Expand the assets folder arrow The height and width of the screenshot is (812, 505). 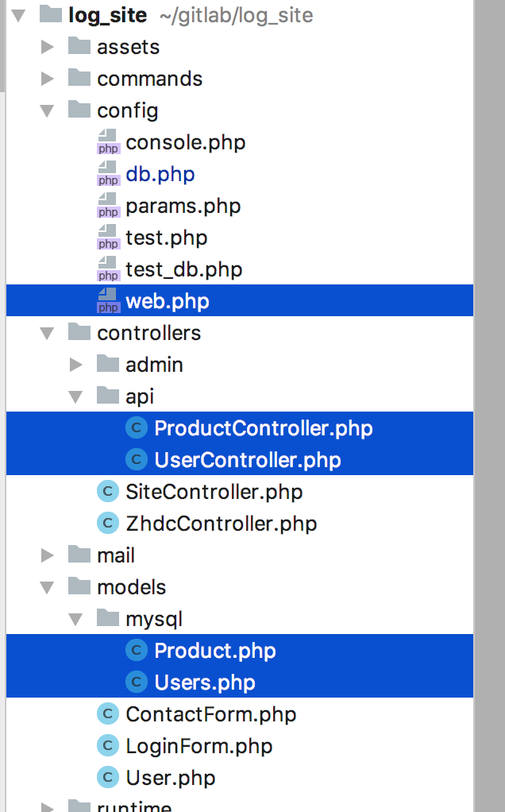[48, 47]
